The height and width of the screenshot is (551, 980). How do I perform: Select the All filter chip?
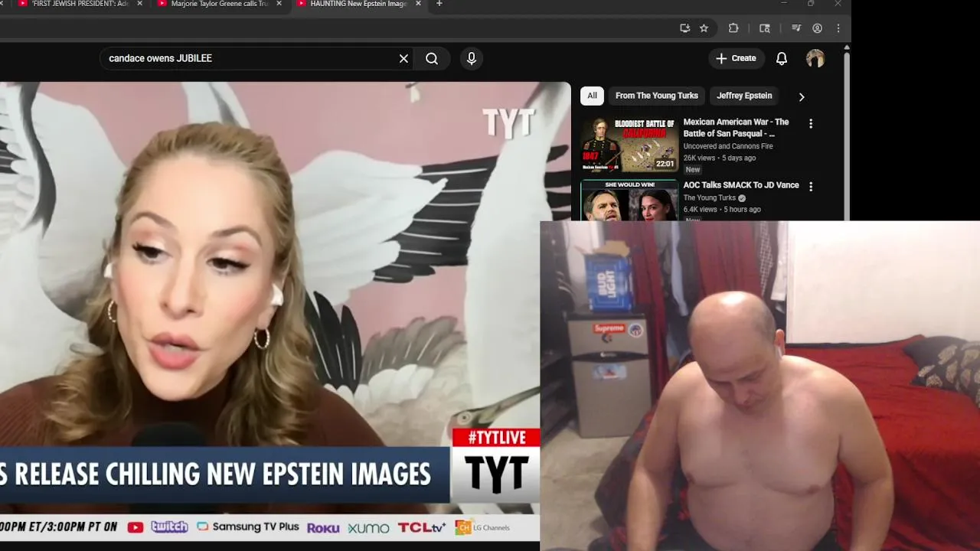(592, 96)
